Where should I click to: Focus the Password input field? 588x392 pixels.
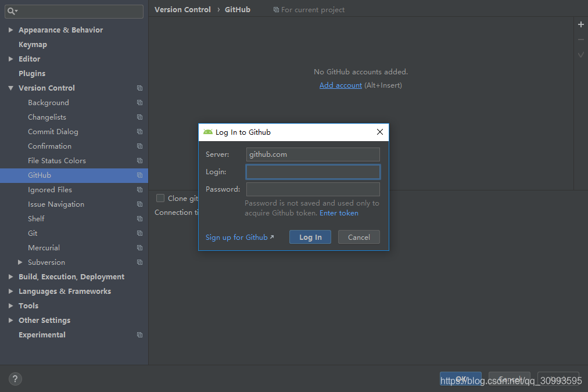(x=313, y=189)
